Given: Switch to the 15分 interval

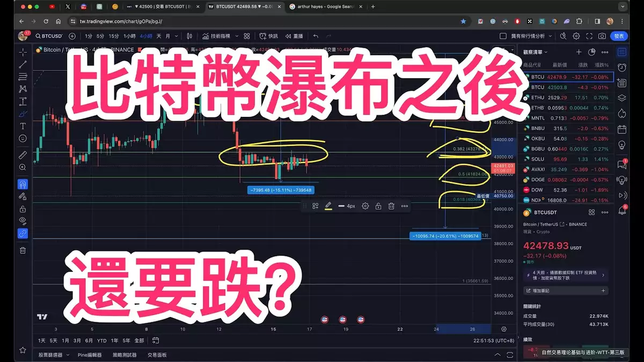Looking at the screenshot, I should [114, 36].
